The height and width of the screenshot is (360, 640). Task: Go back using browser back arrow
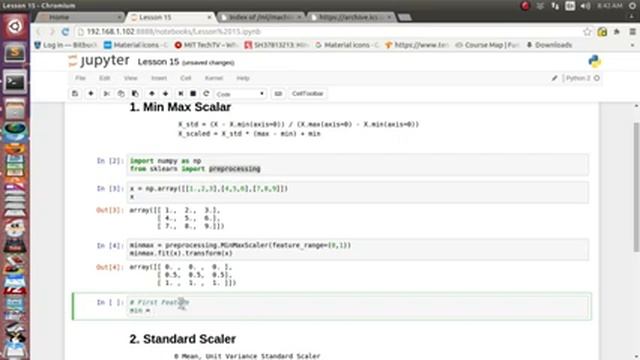pos(38,31)
